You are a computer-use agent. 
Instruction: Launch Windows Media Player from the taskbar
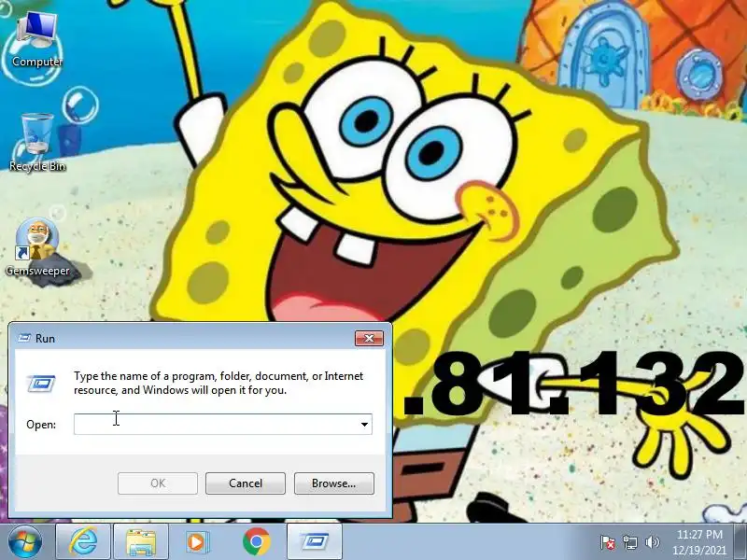[x=197, y=542]
